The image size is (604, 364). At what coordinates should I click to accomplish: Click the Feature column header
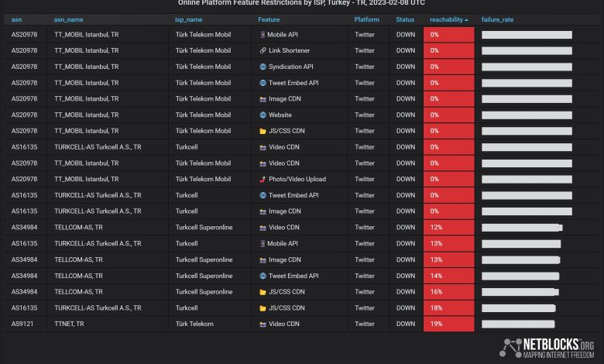coord(269,19)
